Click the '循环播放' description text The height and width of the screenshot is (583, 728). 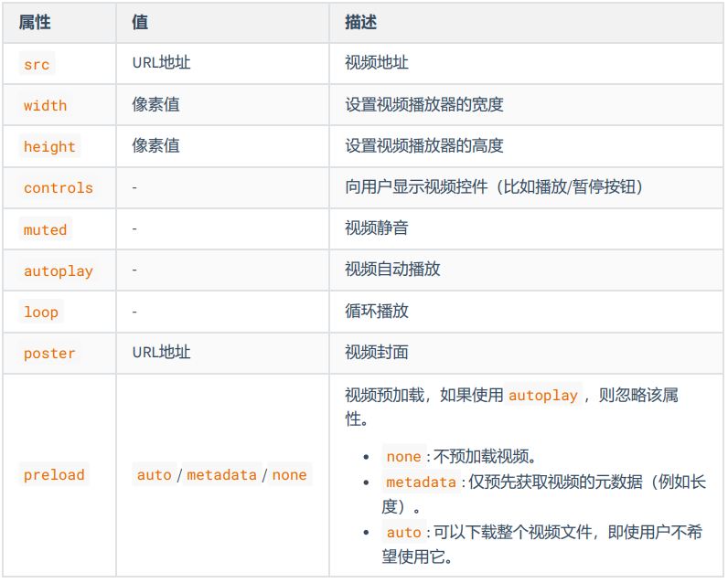(376, 312)
